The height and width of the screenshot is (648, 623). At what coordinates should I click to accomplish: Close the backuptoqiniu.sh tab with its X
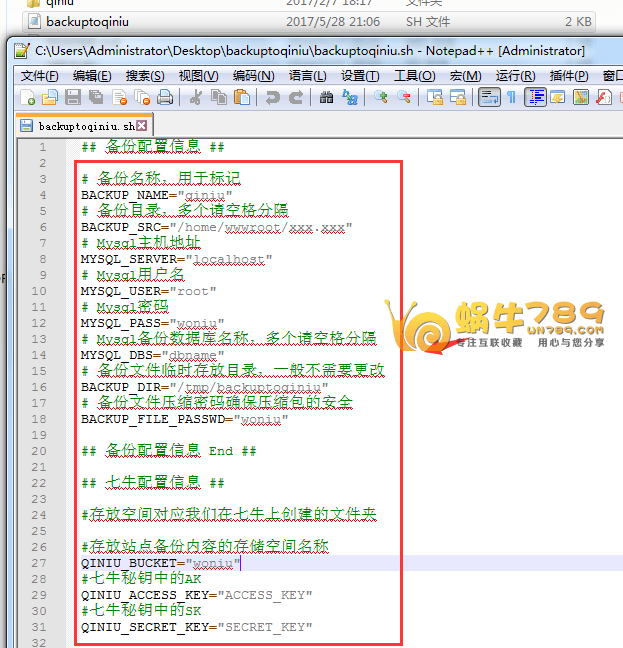coord(142,125)
